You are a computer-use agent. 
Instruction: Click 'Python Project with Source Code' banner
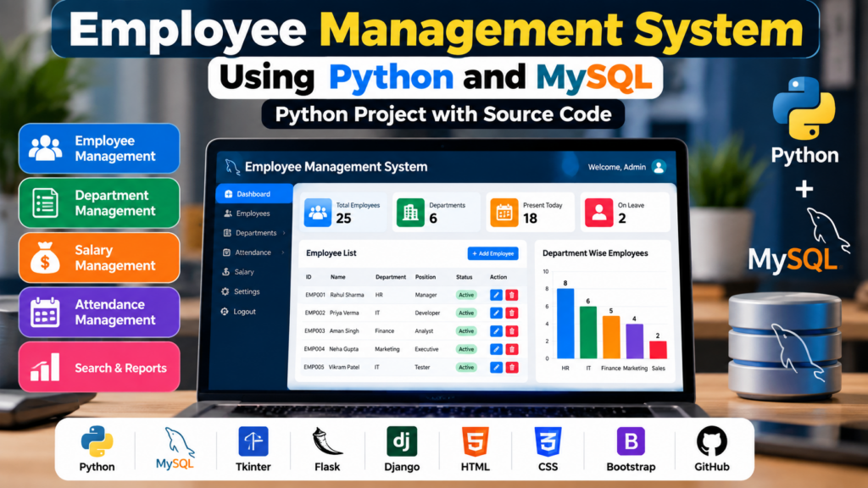[x=442, y=114]
